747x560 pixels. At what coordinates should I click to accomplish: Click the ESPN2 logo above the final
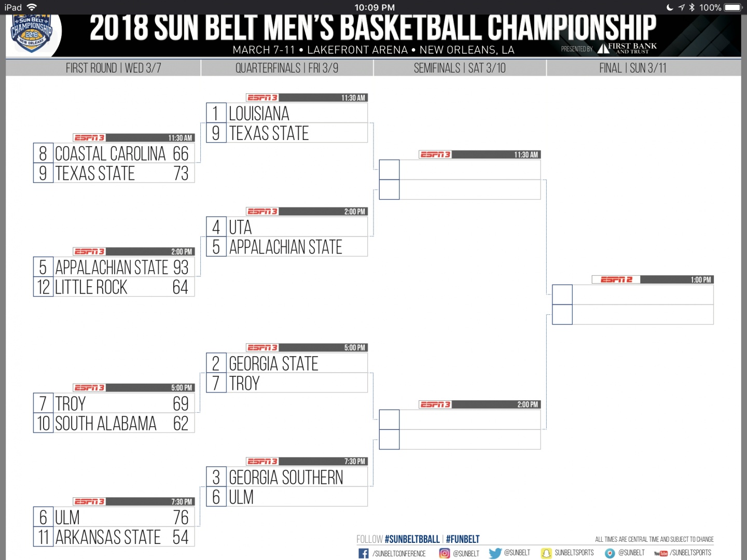(x=616, y=279)
